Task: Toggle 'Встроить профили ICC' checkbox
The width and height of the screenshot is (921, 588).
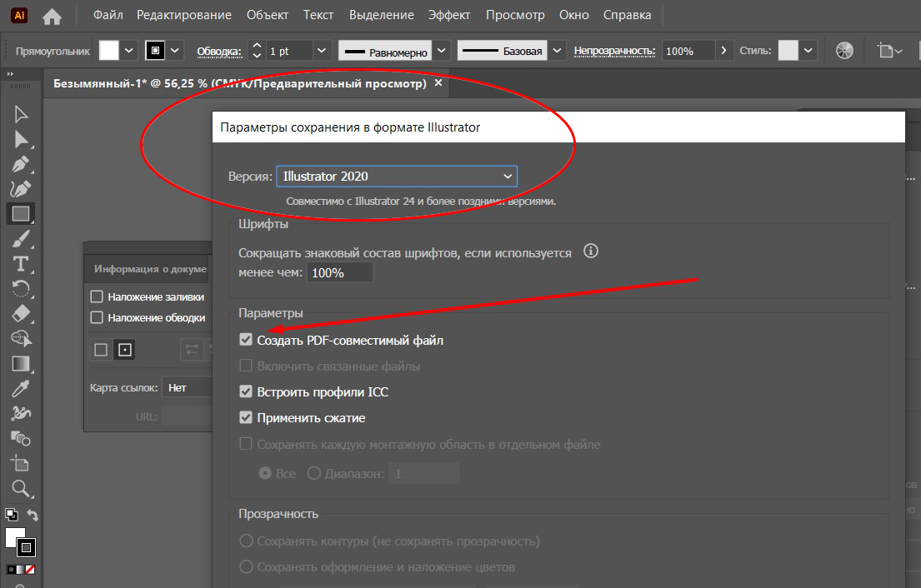Action: 246,391
